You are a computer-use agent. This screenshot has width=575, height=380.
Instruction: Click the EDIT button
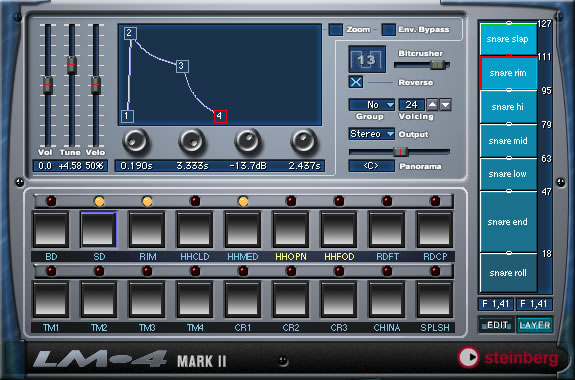(497, 325)
